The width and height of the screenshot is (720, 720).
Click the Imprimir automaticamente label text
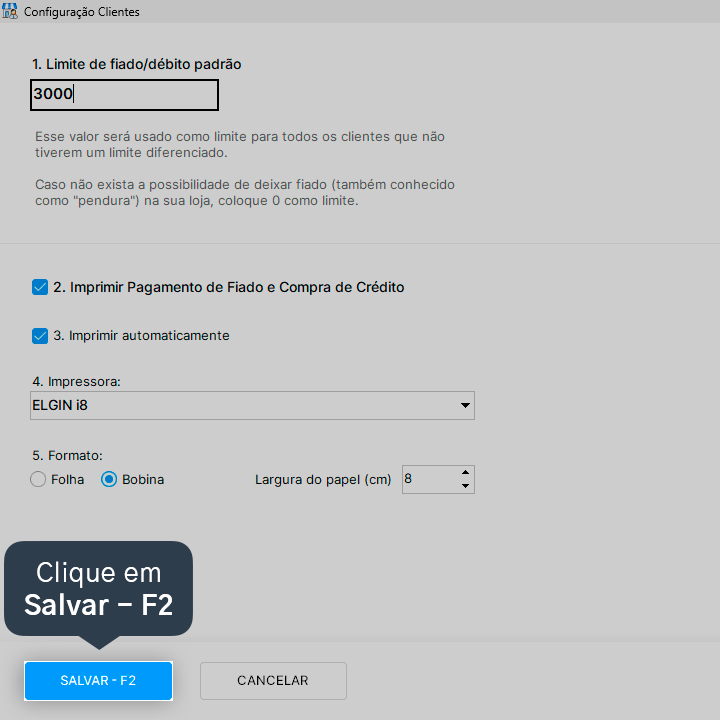[x=141, y=336]
